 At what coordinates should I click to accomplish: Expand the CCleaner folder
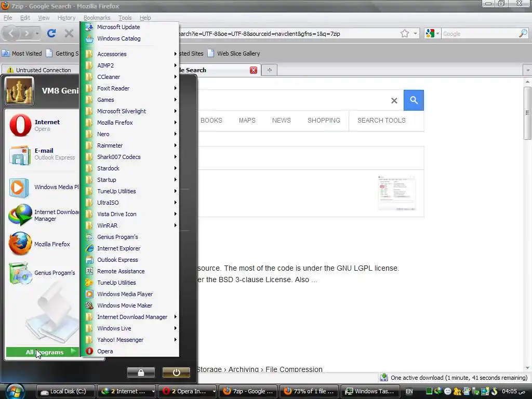pos(129,77)
